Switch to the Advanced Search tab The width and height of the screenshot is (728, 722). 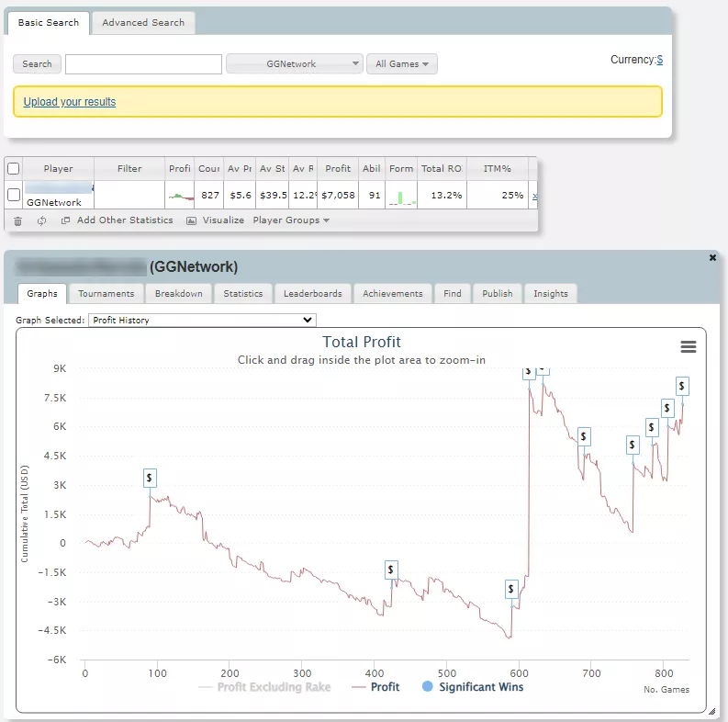(143, 23)
